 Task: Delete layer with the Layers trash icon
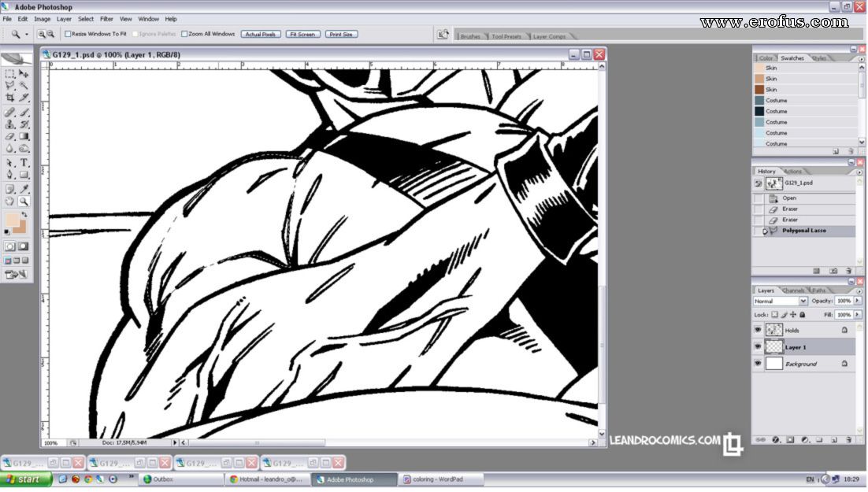tap(849, 440)
